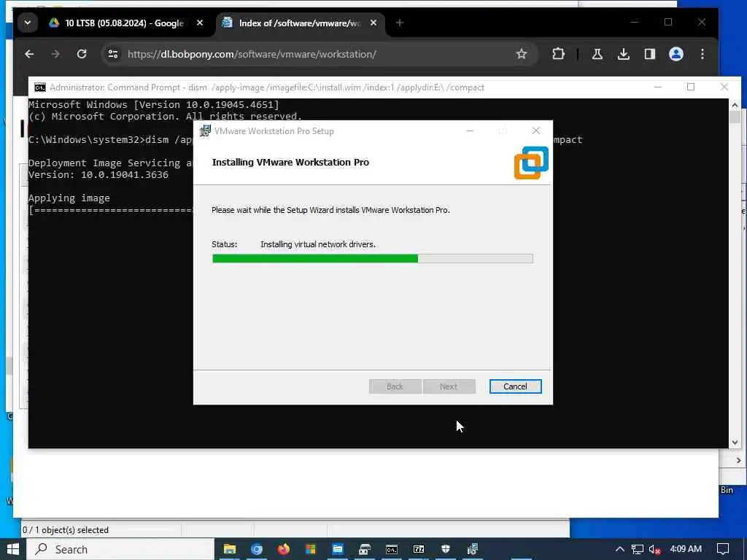Open Chrome Labs flask icon

pos(597,54)
